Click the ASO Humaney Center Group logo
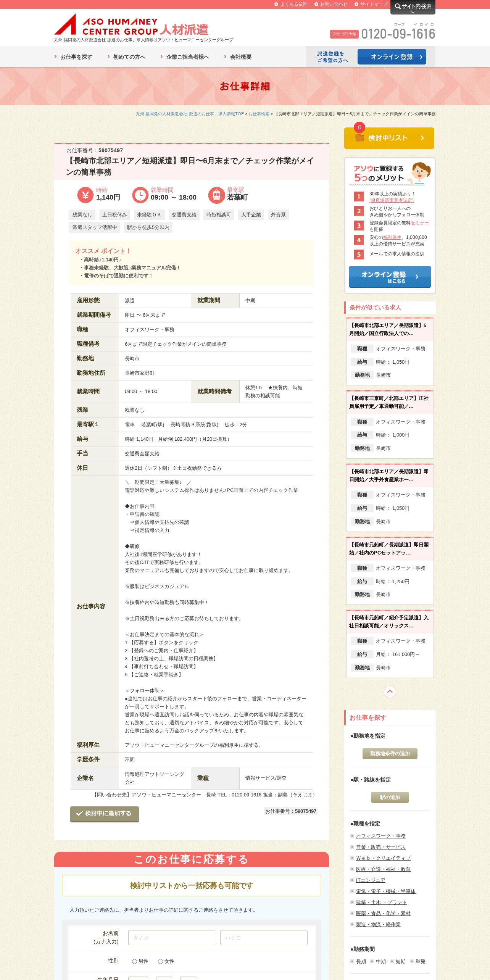 point(132,25)
